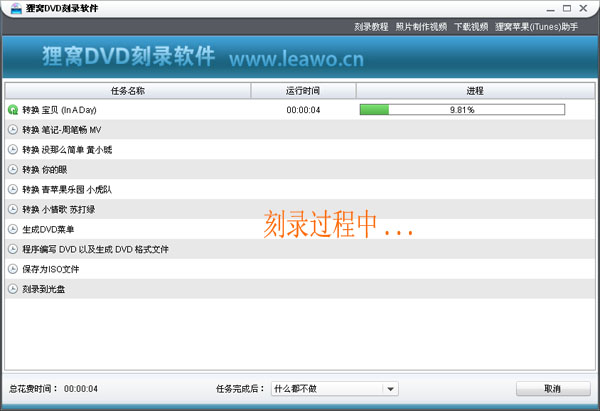600x411 pixels.
Task: Open 照片制作视频 in the top bar
Action: (421, 27)
